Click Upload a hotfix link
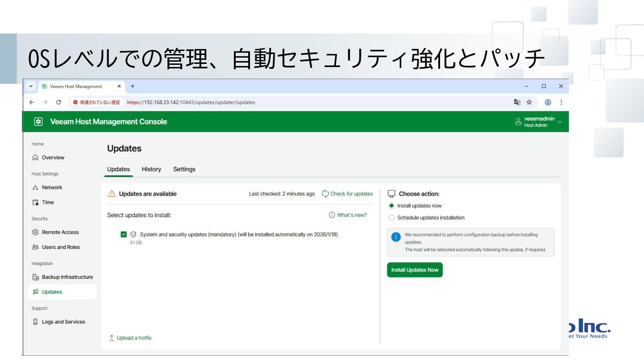The width and height of the screenshot is (644, 362). 134,338
